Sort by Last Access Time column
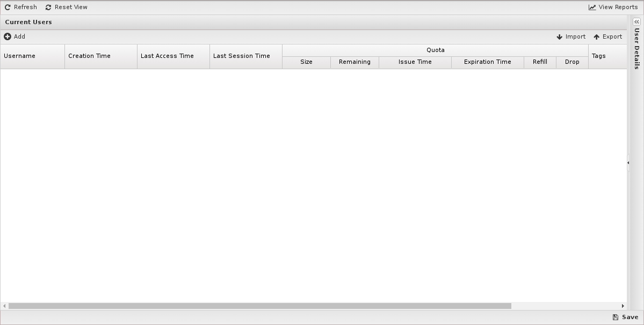Viewport: 644px width, 325px height. pos(173,56)
